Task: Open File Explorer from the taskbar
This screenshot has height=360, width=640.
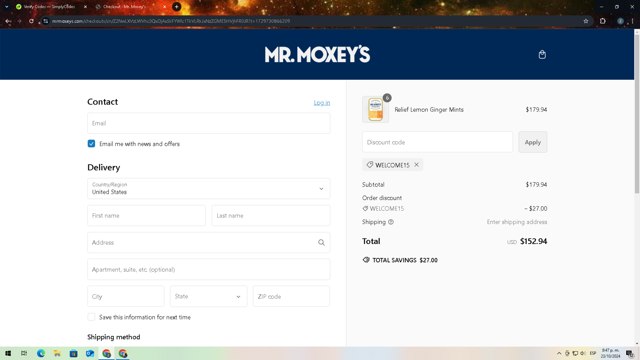Action: tap(57, 353)
